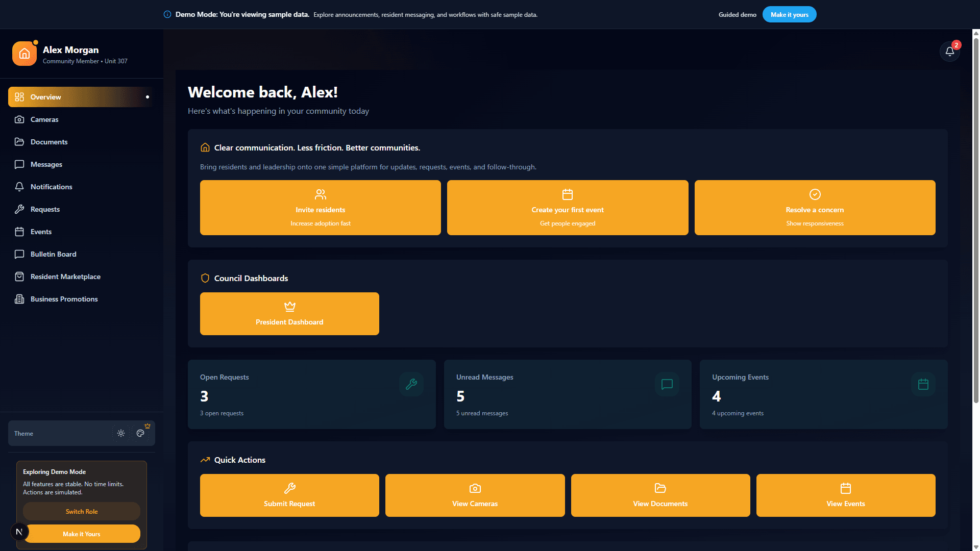Open the theme palette color picker

click(x=140, y=433)
